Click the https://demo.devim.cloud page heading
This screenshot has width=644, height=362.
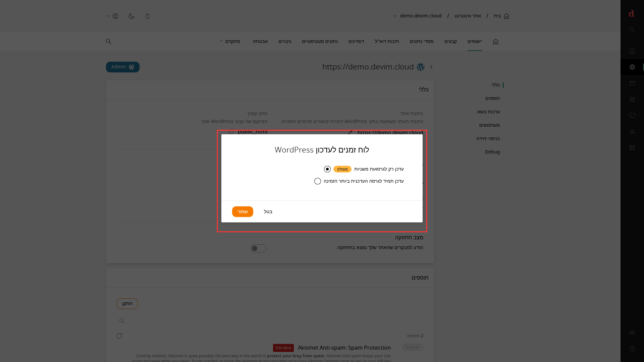[368, 67]
